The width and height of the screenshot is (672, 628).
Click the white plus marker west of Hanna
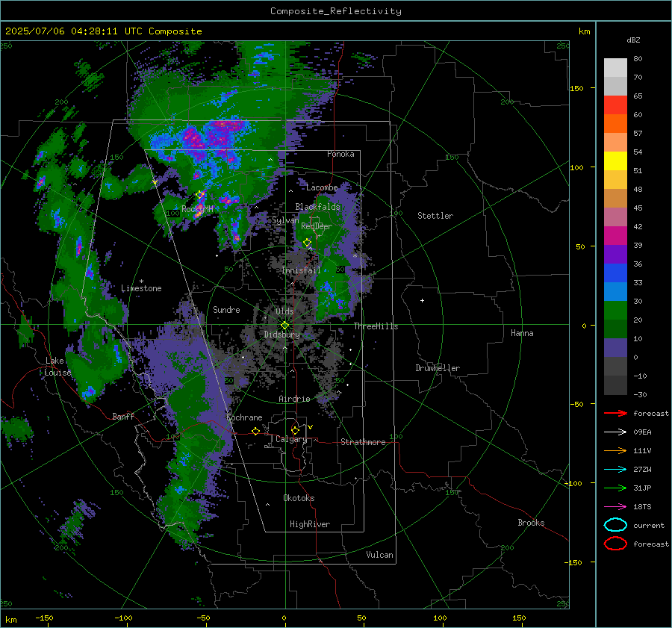point(422,300)
